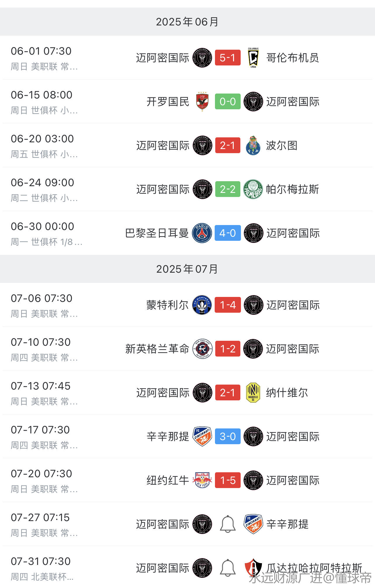Open the 0-0 score of 开罗国民 match
Image resolution: width=375 pixels, height=588 pixels.
click(228, 101)
